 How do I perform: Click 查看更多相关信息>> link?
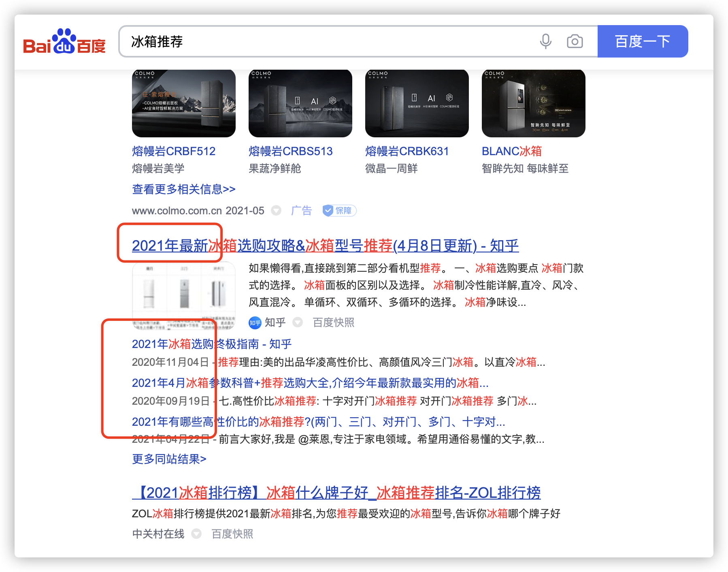pyautogui.click(x=184, y=189)
